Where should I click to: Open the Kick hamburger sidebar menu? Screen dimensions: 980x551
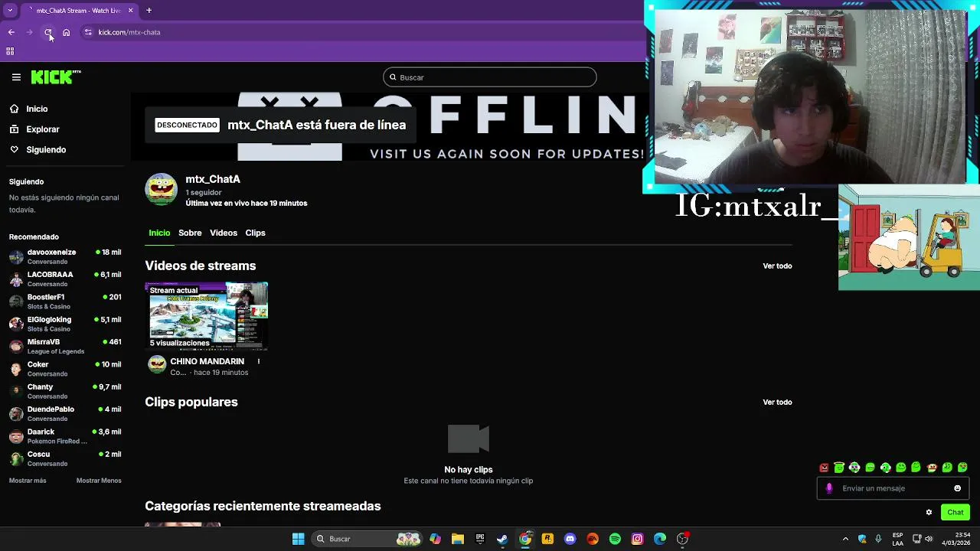[16, 77]
